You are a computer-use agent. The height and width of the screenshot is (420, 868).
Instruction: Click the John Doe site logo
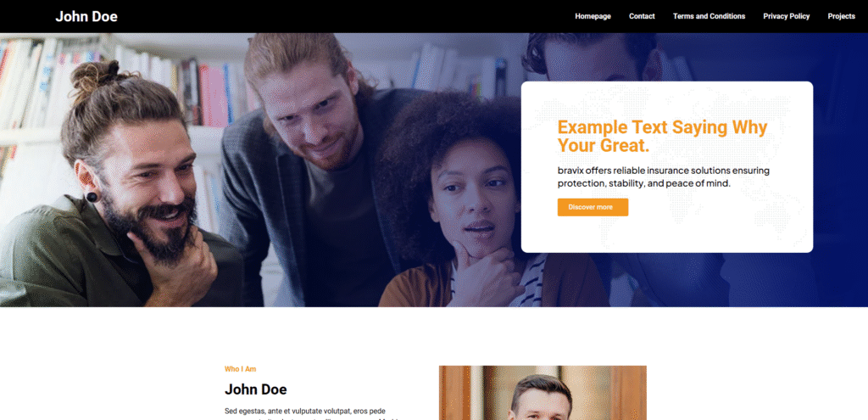[86, 17]
